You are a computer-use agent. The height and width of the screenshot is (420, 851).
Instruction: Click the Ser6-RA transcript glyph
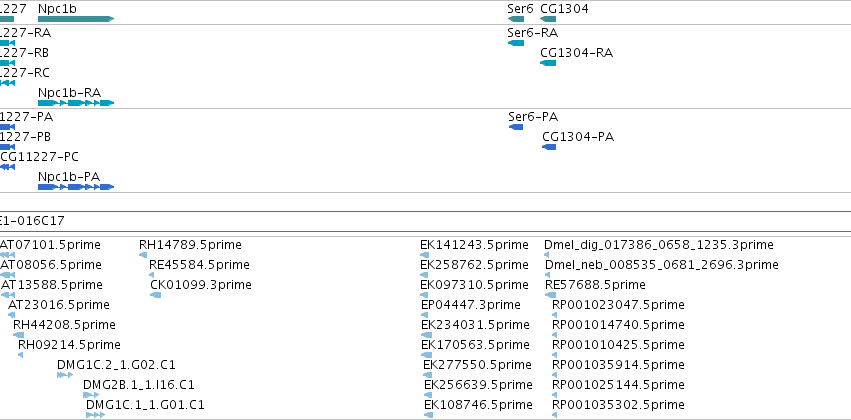[x=516, y=43]
